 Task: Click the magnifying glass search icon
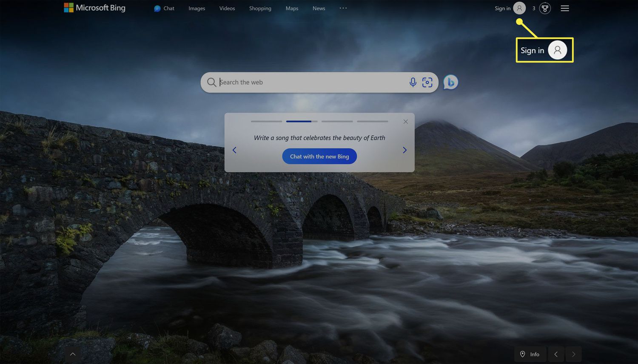pos(211,82)
